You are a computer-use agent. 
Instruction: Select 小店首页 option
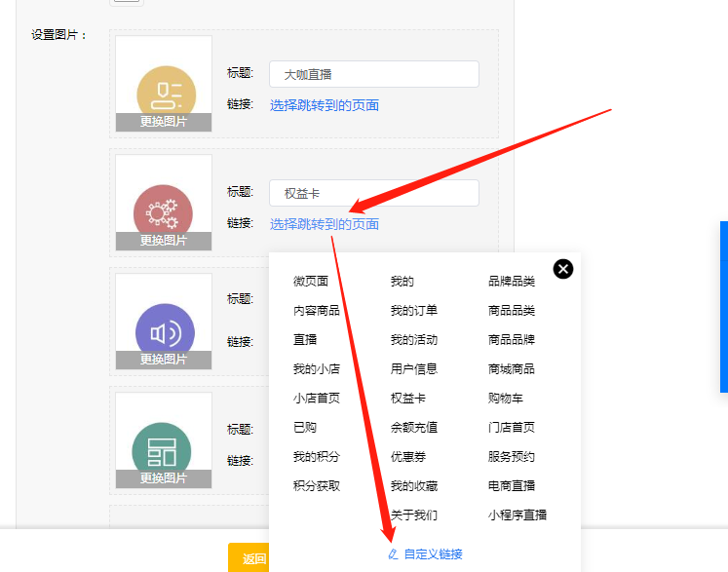pyautogui.click(x=317, y=399)
